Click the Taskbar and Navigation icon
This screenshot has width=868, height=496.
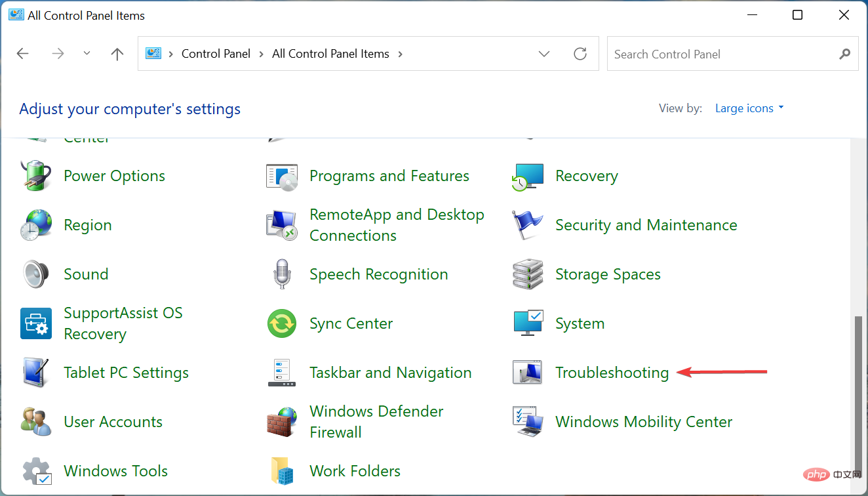tap(282, 373)
